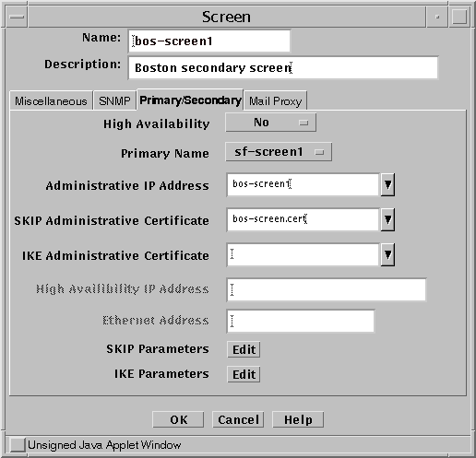The width and height of the screenshot is (476, 458).
Task: Focus the Administrative IP Address text field
Action: coord(303,184)
